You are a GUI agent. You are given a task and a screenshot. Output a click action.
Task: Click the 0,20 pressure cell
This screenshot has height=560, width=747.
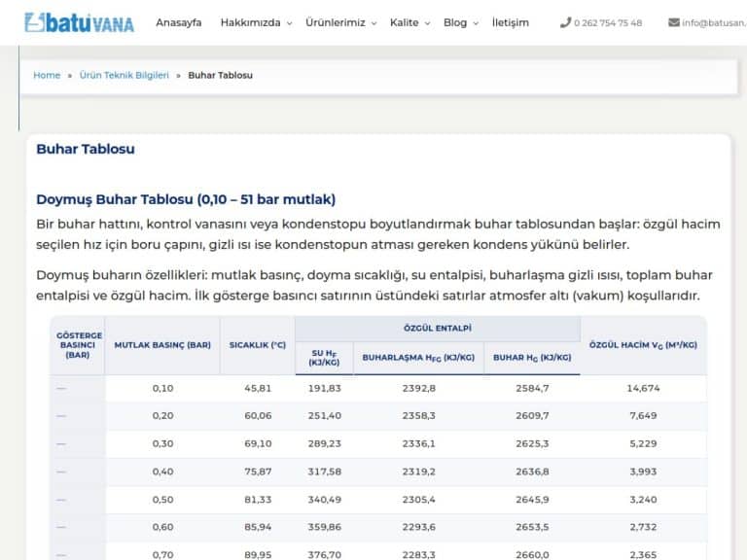[x=162, y=416]
